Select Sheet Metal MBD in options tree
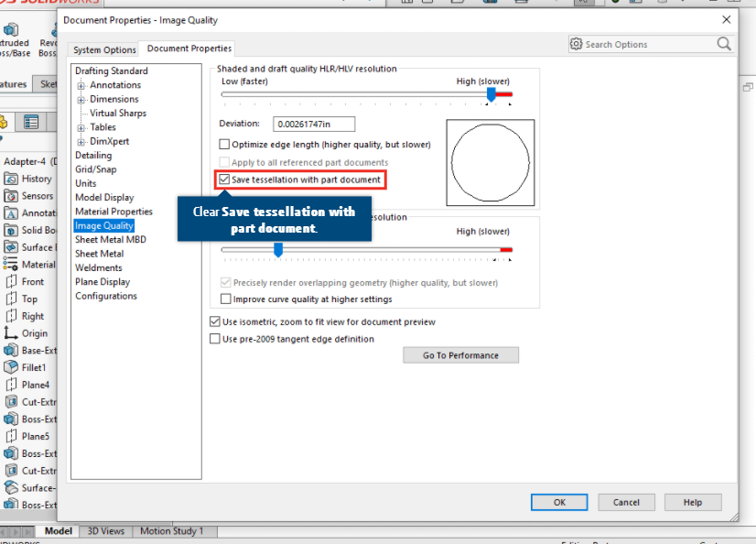The width and height of the screenshot is (756, 544). click(x=111, y=240)
